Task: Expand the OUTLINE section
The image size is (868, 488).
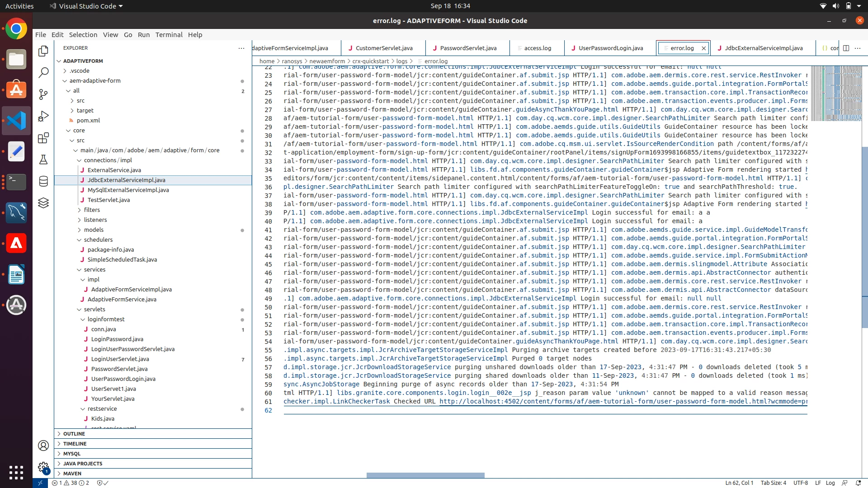Action: pos(74,434)
